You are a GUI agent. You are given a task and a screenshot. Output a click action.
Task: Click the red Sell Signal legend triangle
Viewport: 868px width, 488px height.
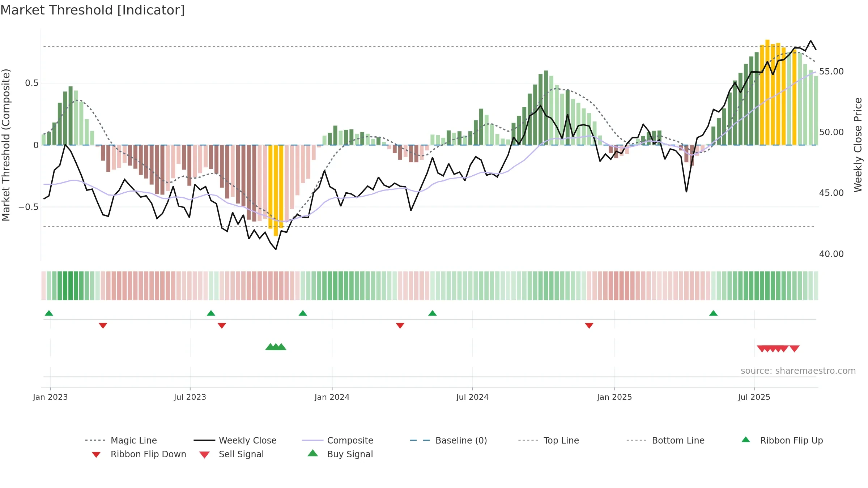[204, 455]
